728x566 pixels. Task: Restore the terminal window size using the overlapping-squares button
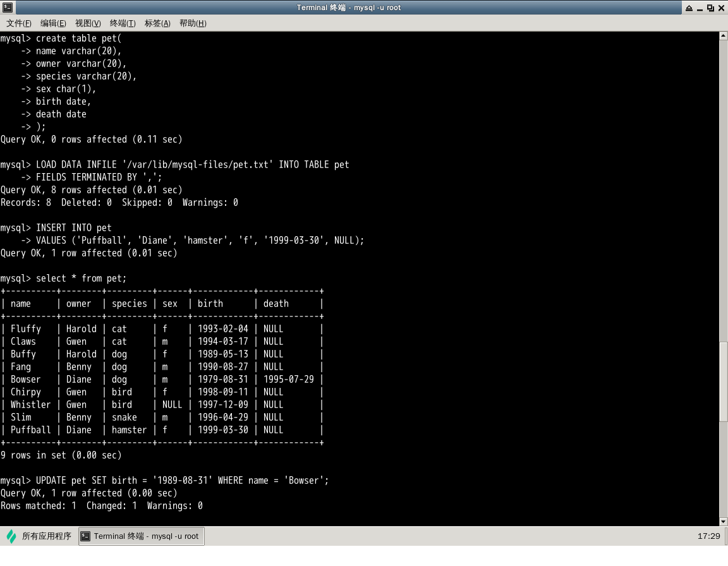[x=710, y=8]
